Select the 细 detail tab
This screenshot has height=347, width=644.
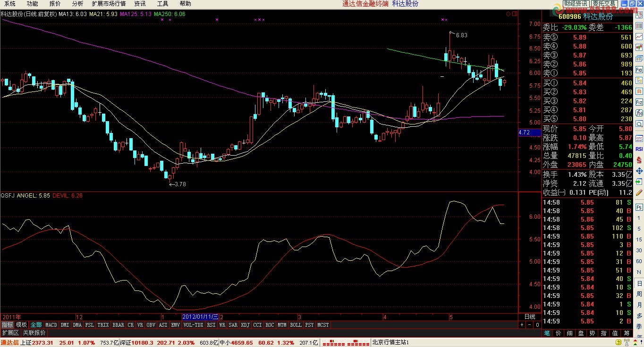click(570, 333)
